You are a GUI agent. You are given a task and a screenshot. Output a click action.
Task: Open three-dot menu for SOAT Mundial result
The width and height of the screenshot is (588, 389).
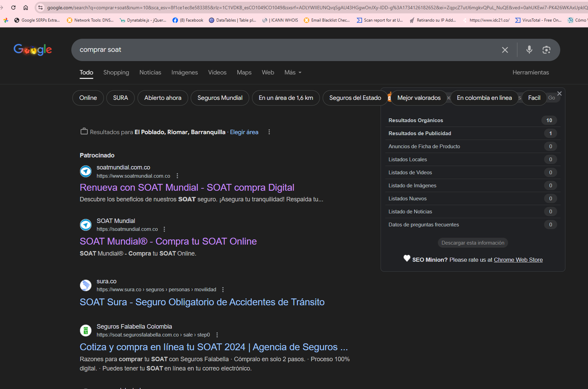164,229
